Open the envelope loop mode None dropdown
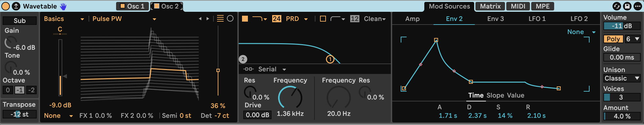The width and height of the screenshot is (644, 125). [581, 32]
